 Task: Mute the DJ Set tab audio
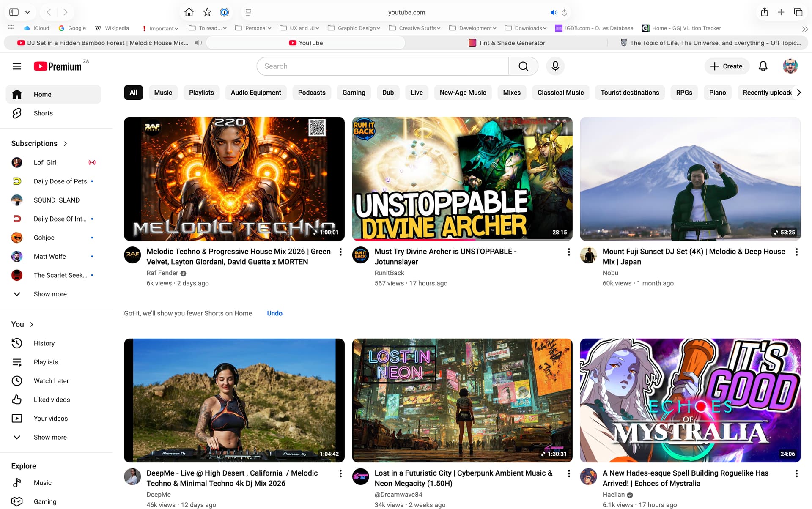pos(198,43)
